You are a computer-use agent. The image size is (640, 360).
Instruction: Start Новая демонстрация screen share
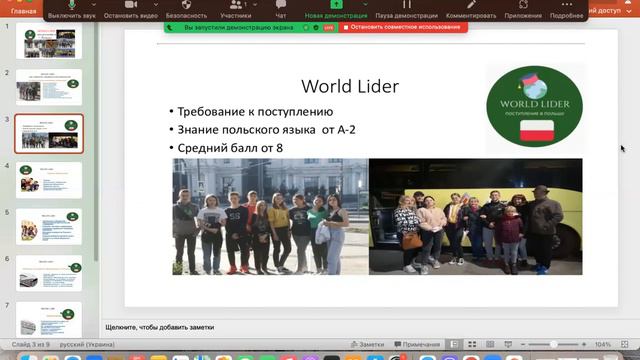(336, 10)
